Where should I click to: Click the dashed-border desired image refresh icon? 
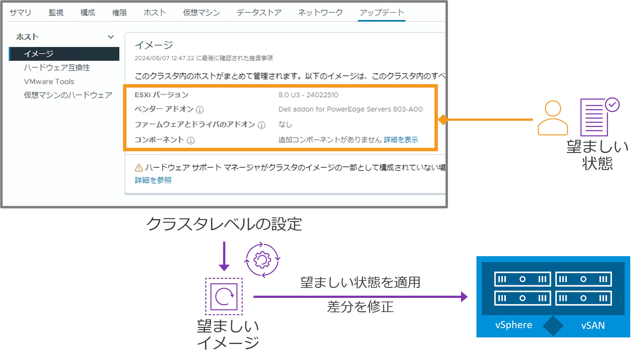coord(224,296)
